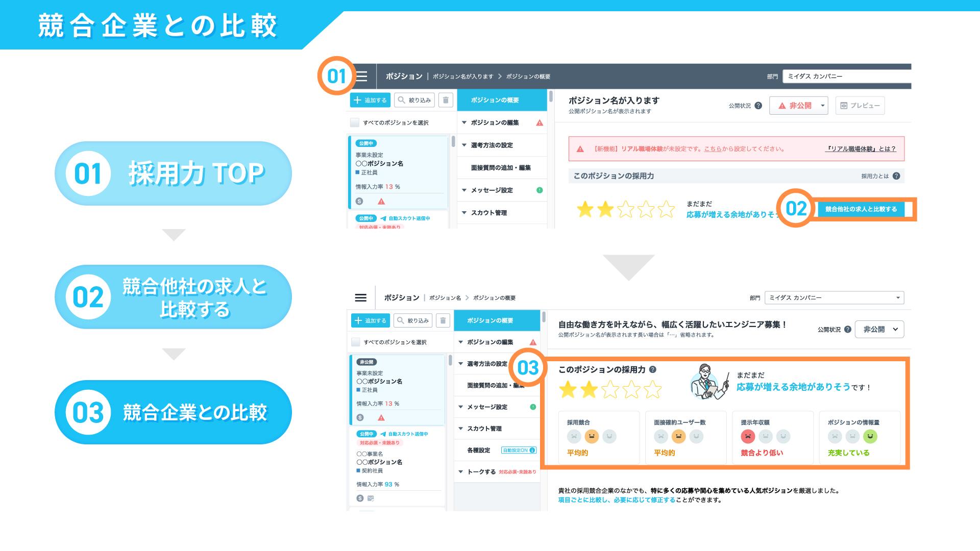
Task: Click the third star beside the doctor illustration
Action: 610,390
